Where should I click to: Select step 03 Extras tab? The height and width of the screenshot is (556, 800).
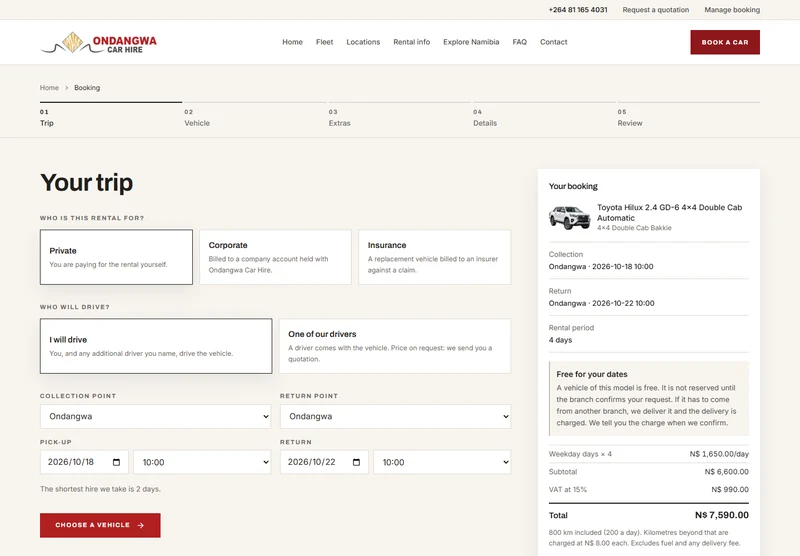coord(399,117)
